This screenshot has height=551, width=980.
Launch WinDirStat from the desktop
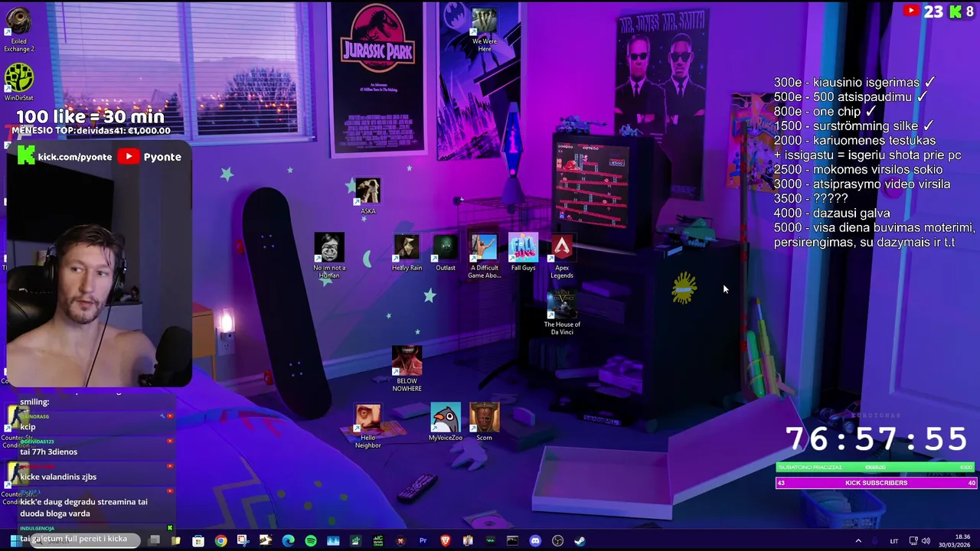(x=18, y=83)
